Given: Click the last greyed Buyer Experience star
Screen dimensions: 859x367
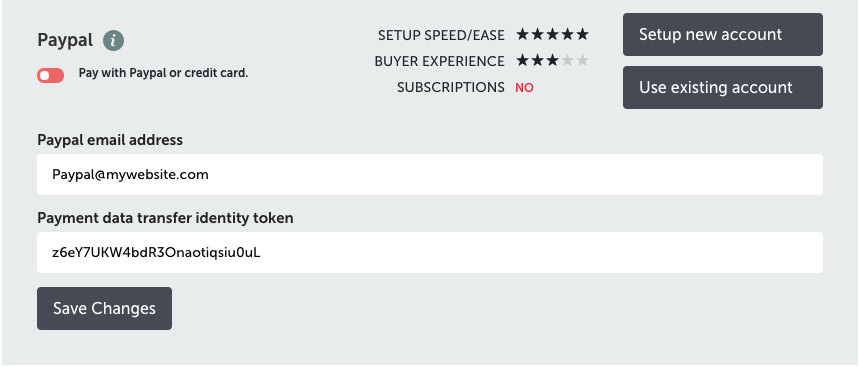Looking at the screenshot, I should 582,60.
